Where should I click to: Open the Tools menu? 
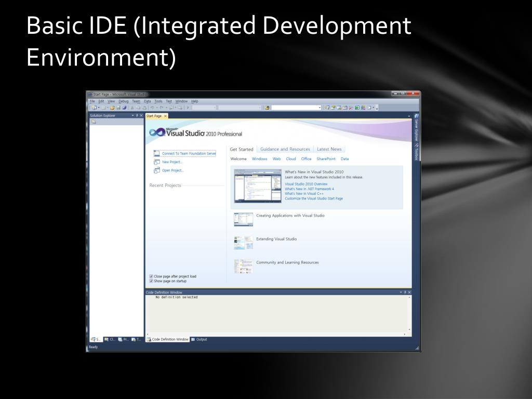click(x=158, y=101)
